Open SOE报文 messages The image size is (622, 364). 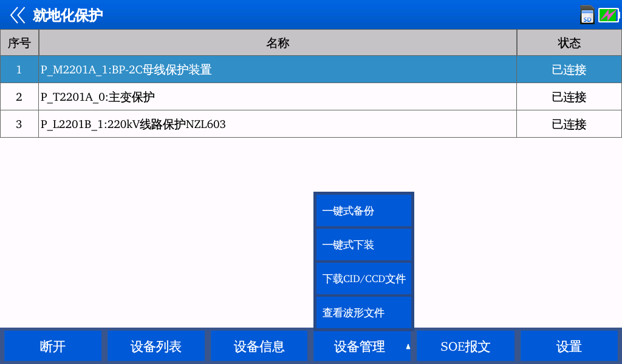[465, 346]
